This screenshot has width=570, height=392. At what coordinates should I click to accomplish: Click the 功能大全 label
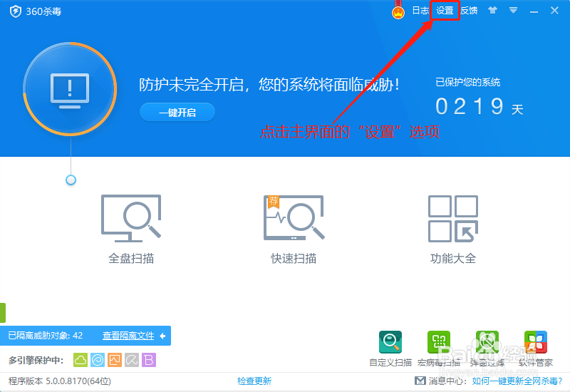(x=453, y=259)
